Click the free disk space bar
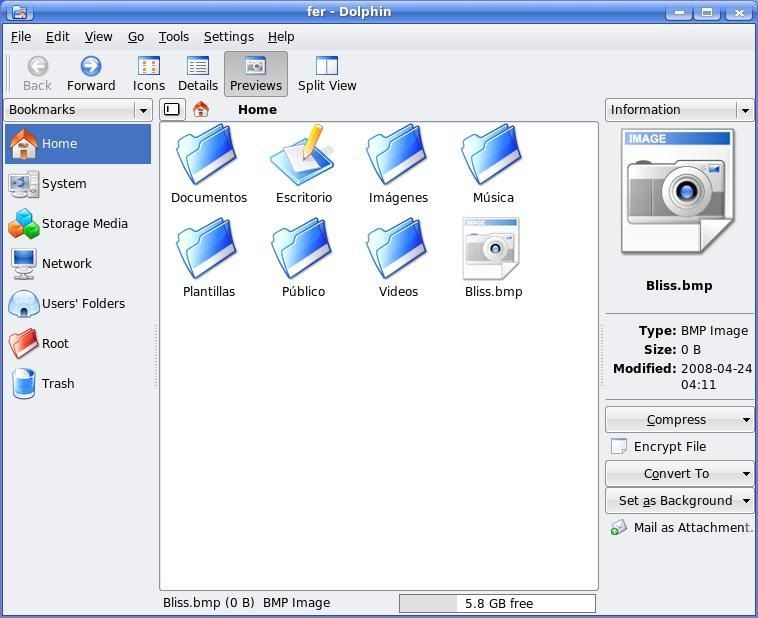Image resolution: width=758 pixels, height=618 pixels. 497,603
